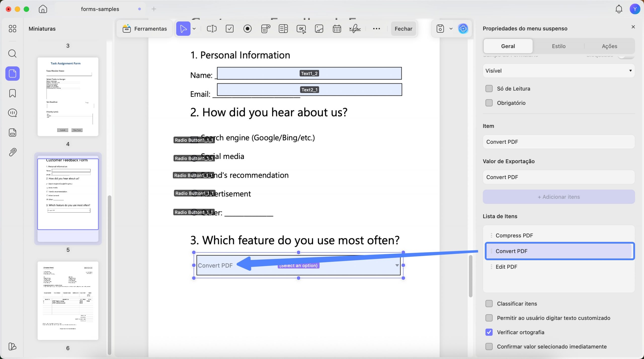
Task: Open the form fields panel icon
Action: click(x=13, y=132)
